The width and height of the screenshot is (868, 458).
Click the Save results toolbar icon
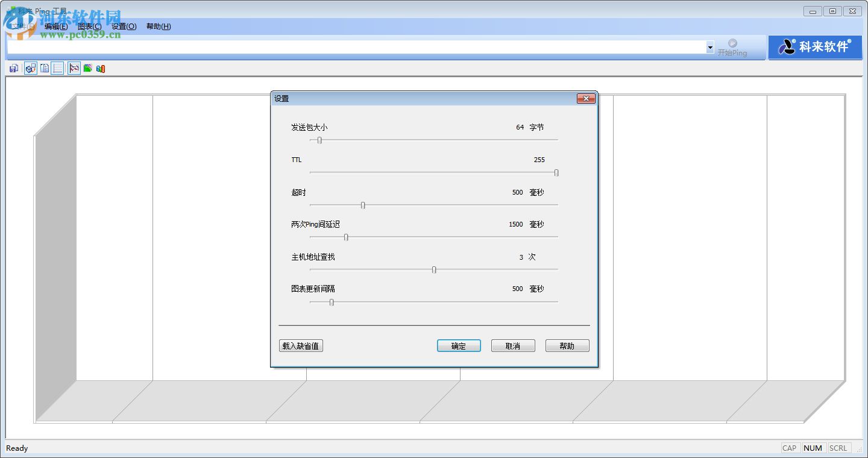pyautogui.click(x=13, y=68)
